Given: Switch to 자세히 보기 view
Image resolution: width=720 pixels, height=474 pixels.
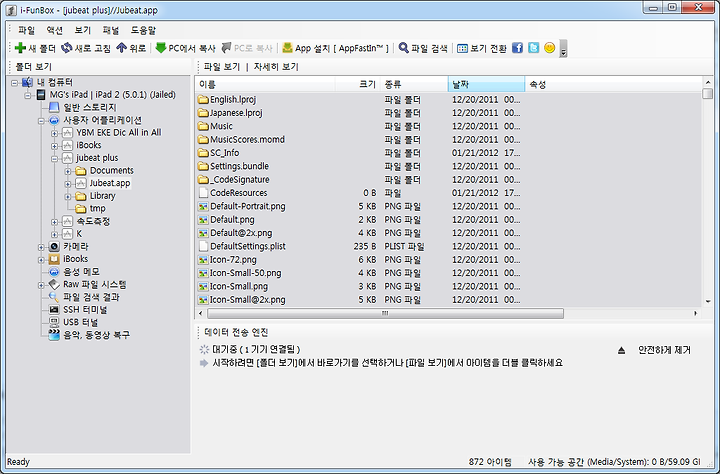Looking at the screenshot, I should click(276, 67).
